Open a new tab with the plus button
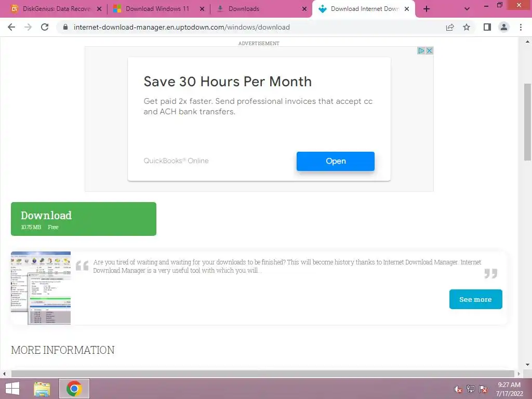 pyautogui.click(x=427, y=9)
